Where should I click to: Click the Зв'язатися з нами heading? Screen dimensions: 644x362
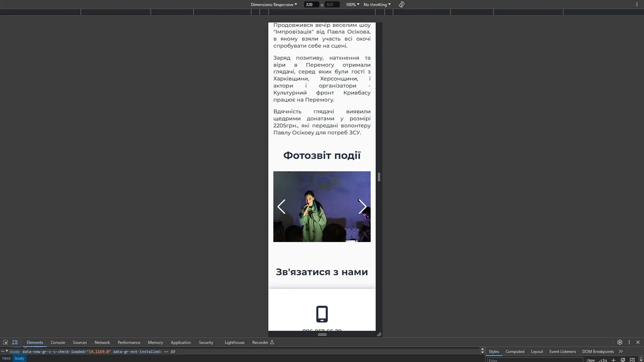pos(322,272)
